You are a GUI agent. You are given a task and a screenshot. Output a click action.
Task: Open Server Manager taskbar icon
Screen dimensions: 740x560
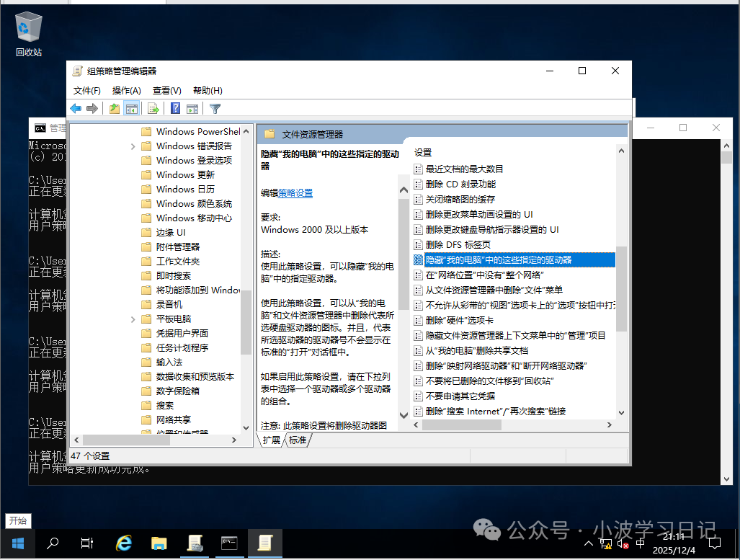tap(195, 543)
